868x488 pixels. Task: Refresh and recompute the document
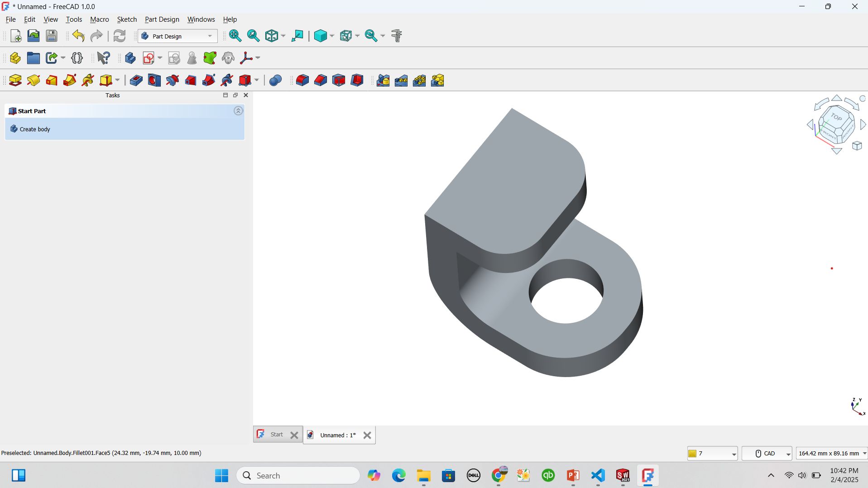120,36
